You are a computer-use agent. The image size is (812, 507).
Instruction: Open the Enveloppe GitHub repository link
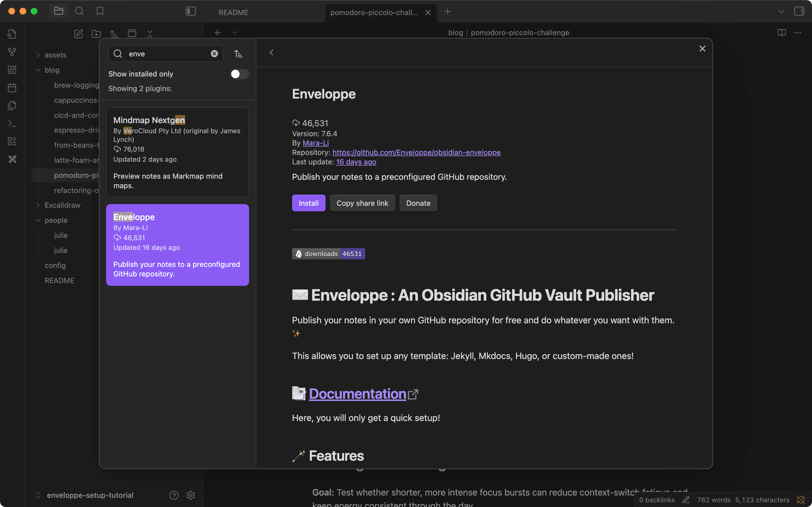pyautogui.click(x=416, y=152)
